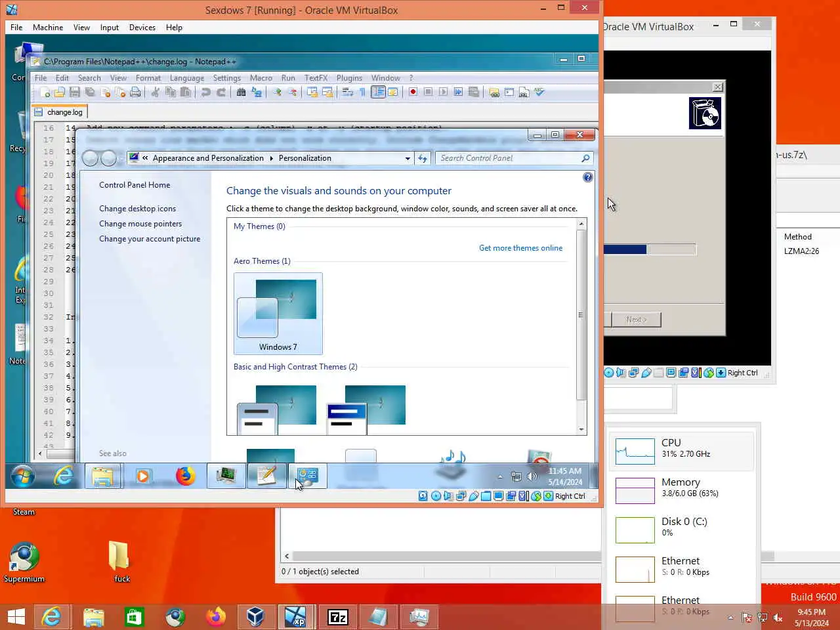Click the Redo arrow in Notepad++ toolbar

click(x=221, y=92)
